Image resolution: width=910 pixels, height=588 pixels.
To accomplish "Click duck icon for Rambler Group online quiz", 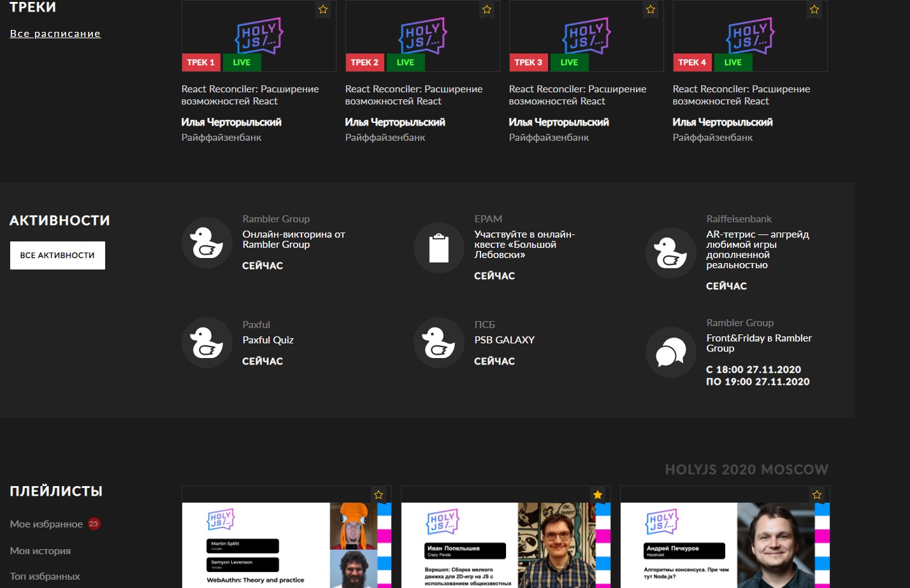I will (207, 243).
